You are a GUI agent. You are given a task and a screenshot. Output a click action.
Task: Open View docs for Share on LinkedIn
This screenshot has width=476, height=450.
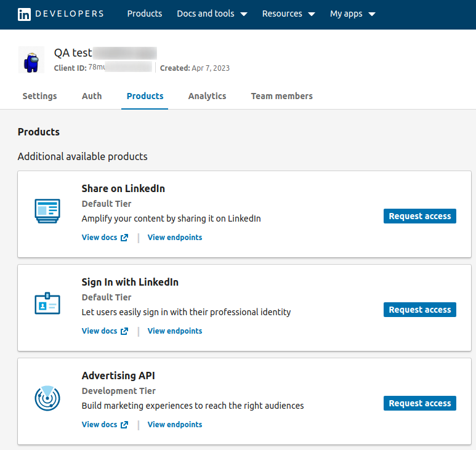pos(99,237)
